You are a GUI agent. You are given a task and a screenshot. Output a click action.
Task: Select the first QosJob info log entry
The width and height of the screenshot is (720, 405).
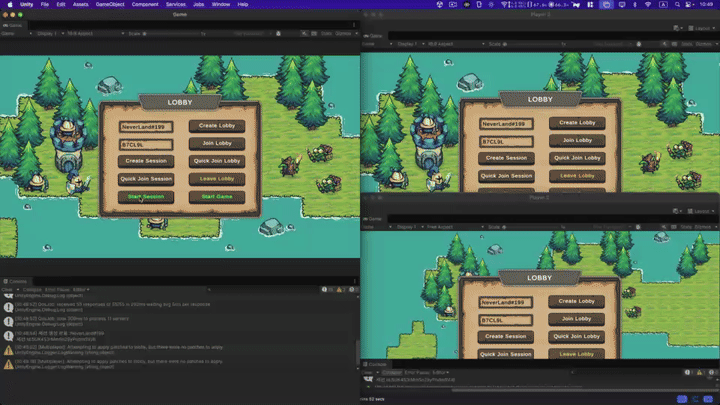tap(179, 307)
